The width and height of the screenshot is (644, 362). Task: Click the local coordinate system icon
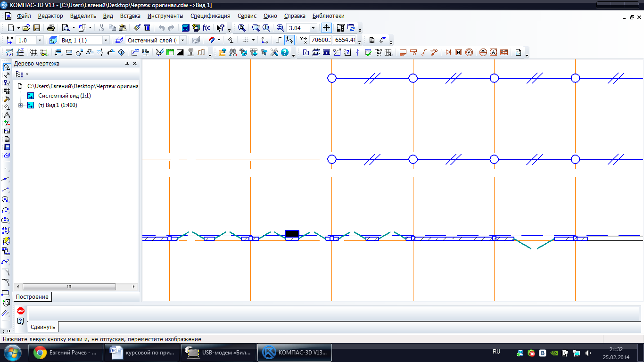coord(265,40)
